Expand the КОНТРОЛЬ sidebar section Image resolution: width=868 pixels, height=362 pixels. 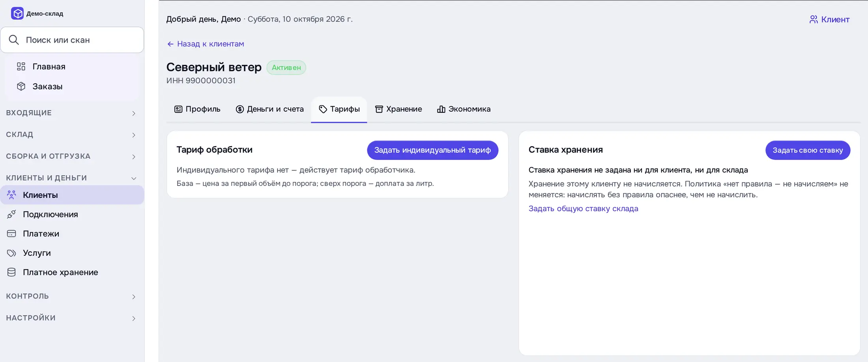coord(72,296)
